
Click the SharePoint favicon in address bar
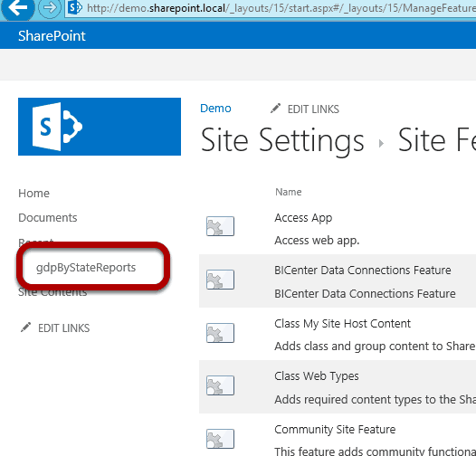(75, 8)
